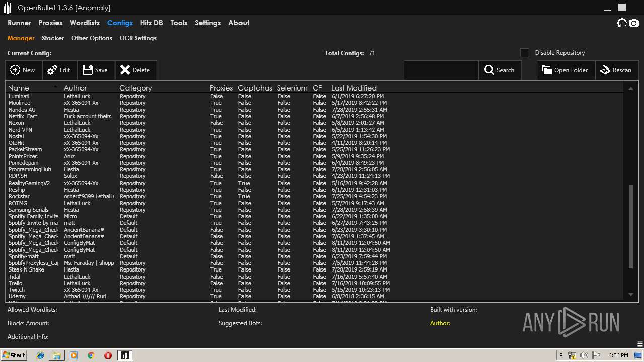The image size is (644, 362).
Task: Focus the config search input field
Action: pos(441,70)
